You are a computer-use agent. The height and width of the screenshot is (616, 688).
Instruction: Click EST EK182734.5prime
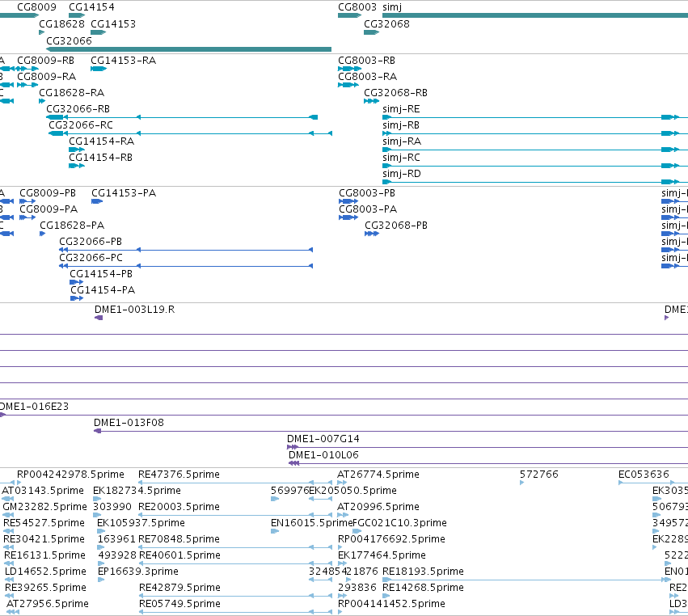click(137, 491)
